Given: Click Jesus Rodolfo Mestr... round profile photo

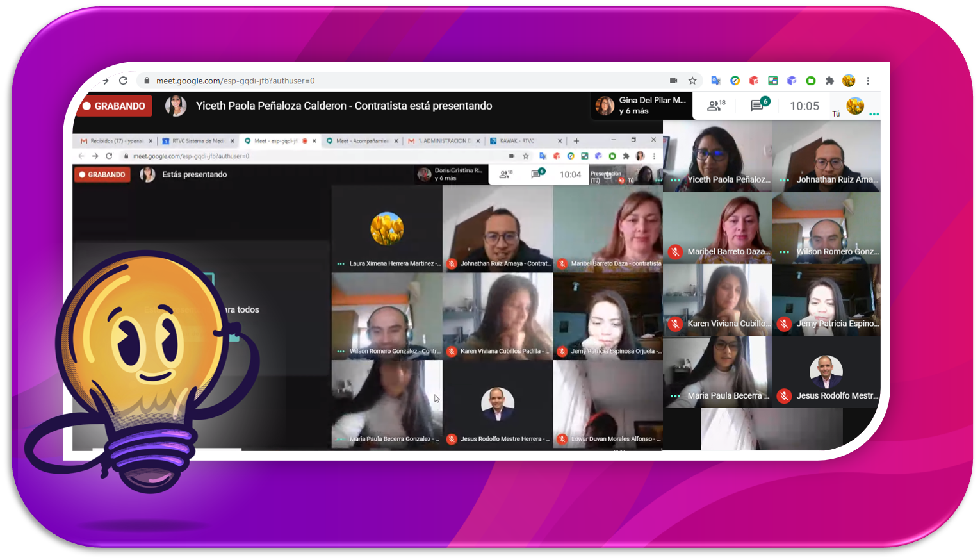Looking at the screenshot, I should (x=826, y=372).
